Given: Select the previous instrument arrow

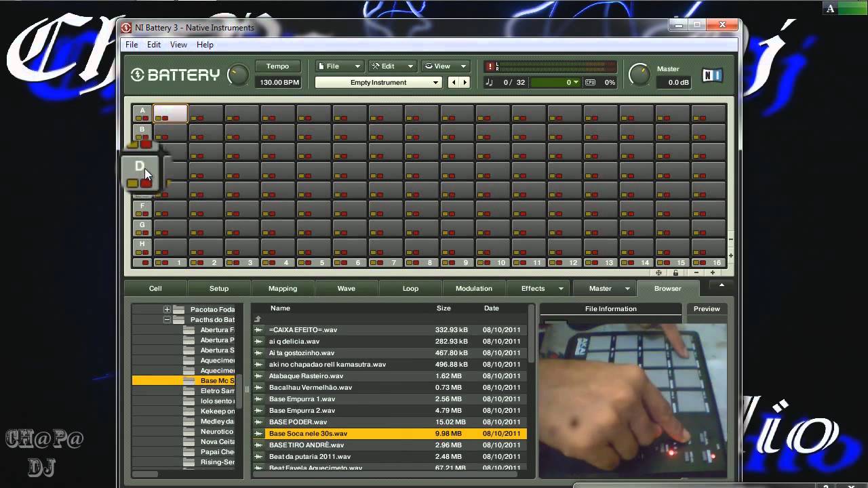Looking at the screenshot, I should (454, 82).
